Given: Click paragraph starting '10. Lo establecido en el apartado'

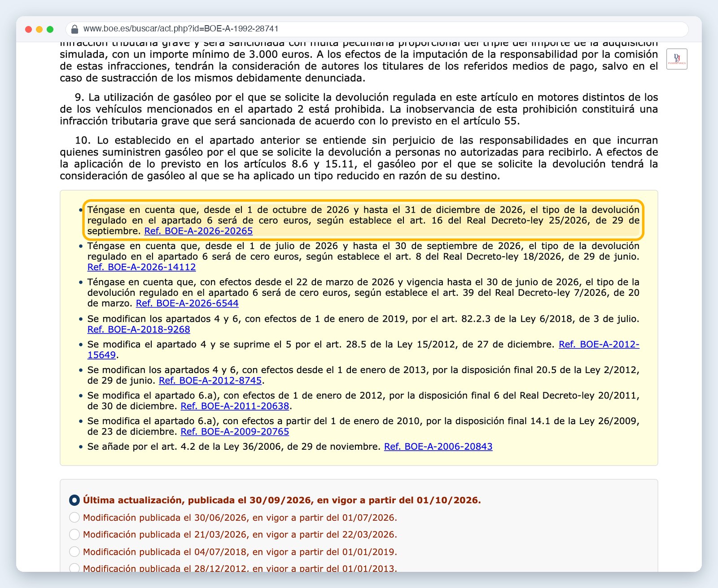Looking at the screenshot, I should [x=359, y=158].
